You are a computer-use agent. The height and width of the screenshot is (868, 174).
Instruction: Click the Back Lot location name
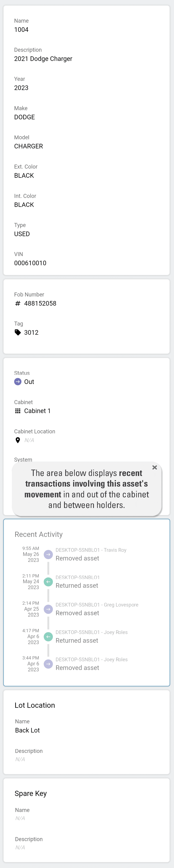(27, 730)
